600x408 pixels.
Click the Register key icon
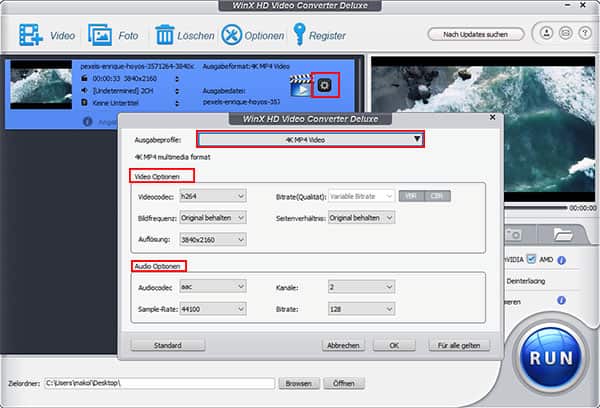[x=299, y=34]
